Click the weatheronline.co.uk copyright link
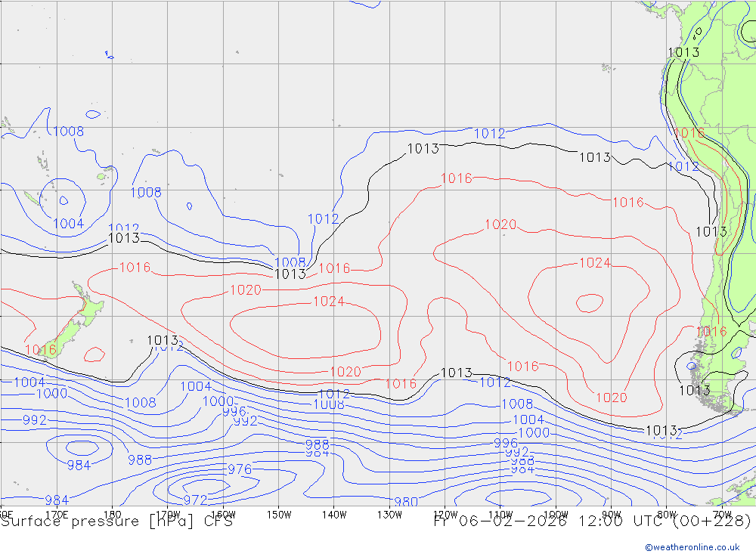The height and width of the screenshot is (554, 756). click(x=692, y=547)
